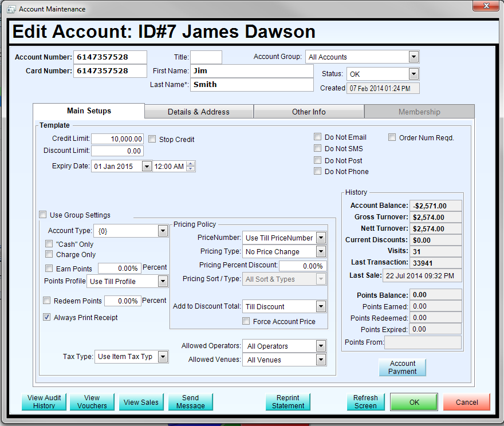The image size is (504, 426).
Task: Open the Expiry Date calendar dropdown
Action: click(x=147, y=167)
